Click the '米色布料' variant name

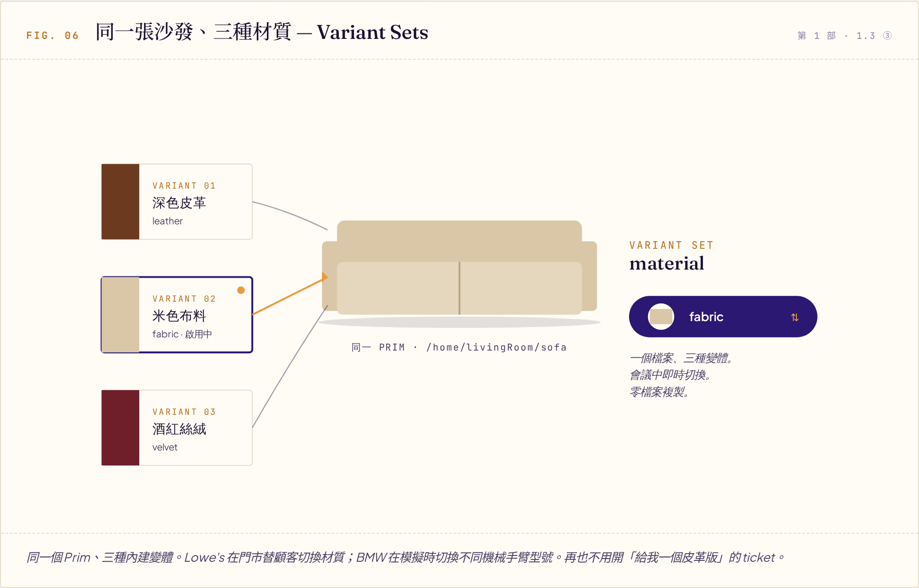click(179, 316)
